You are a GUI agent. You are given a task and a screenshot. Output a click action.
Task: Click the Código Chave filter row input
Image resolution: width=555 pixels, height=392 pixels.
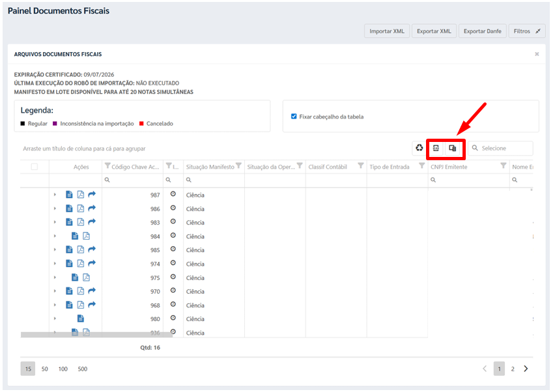pos(132,180)
